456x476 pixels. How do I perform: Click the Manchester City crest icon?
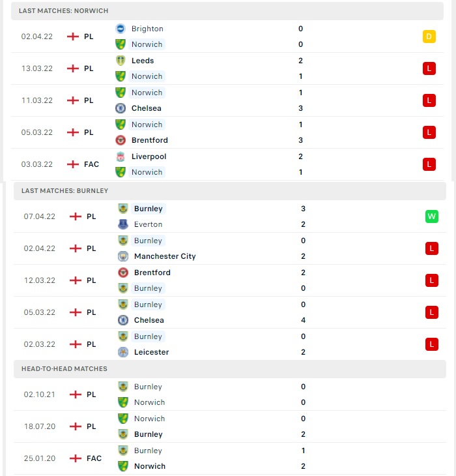coord(123,256)
